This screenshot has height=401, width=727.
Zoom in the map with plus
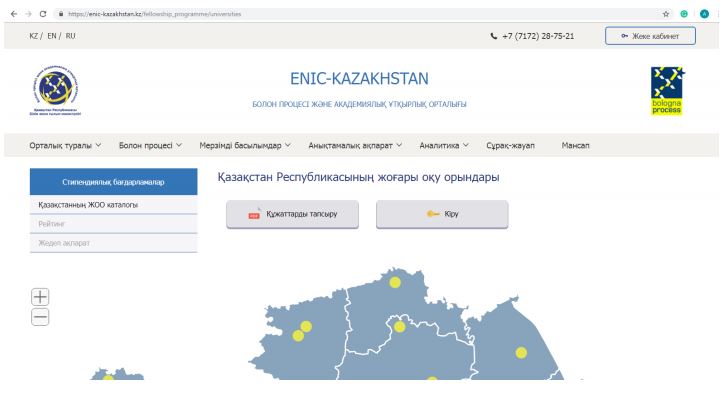click(40, 297)
